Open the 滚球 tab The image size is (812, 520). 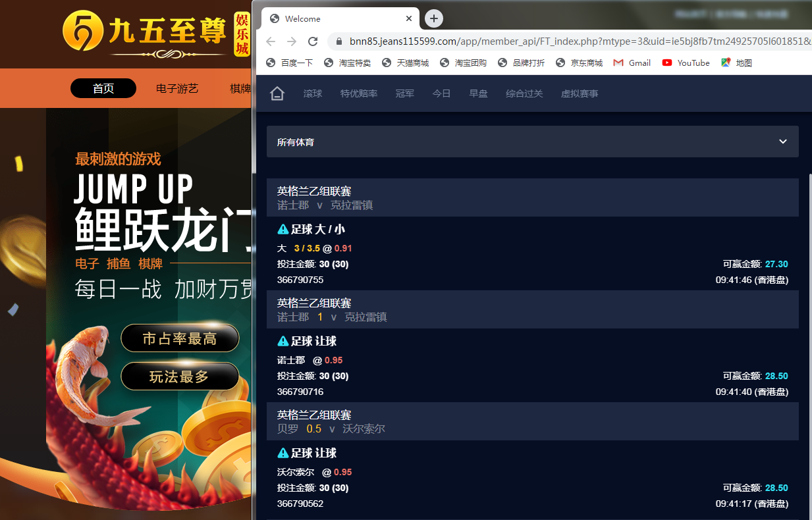click(313, 93)
